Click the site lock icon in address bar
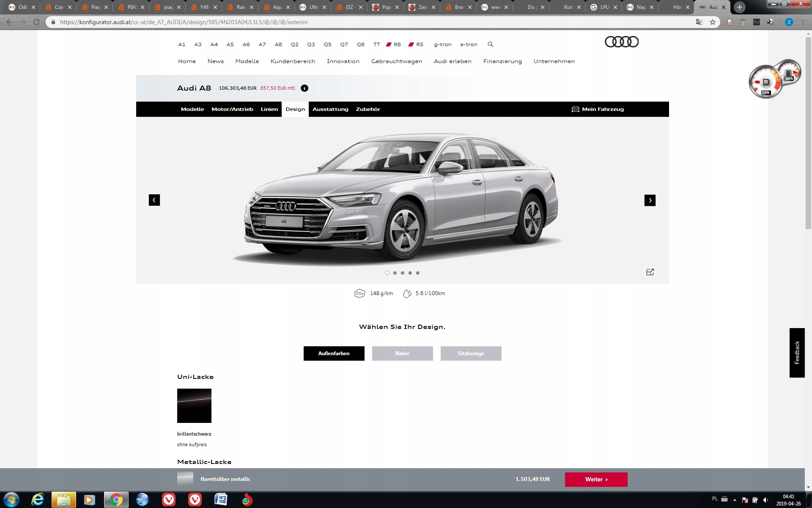The height and width of the screenshot is (508, 812). (x=53, y=22)
